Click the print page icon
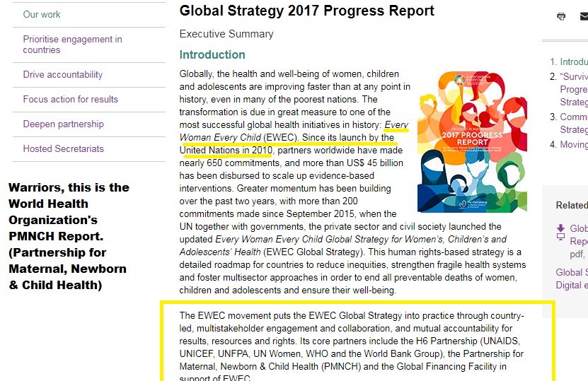Viewport: 588px width, 381px height. (x=561, y=16)
